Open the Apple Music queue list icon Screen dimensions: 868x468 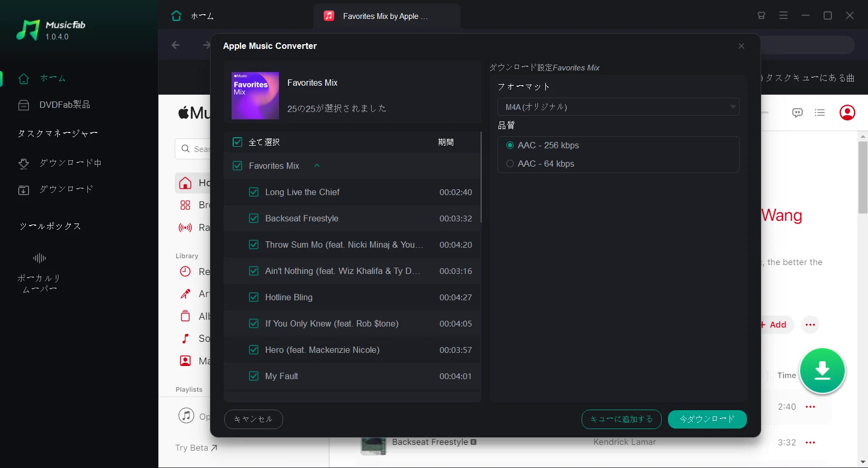point(820,113)
